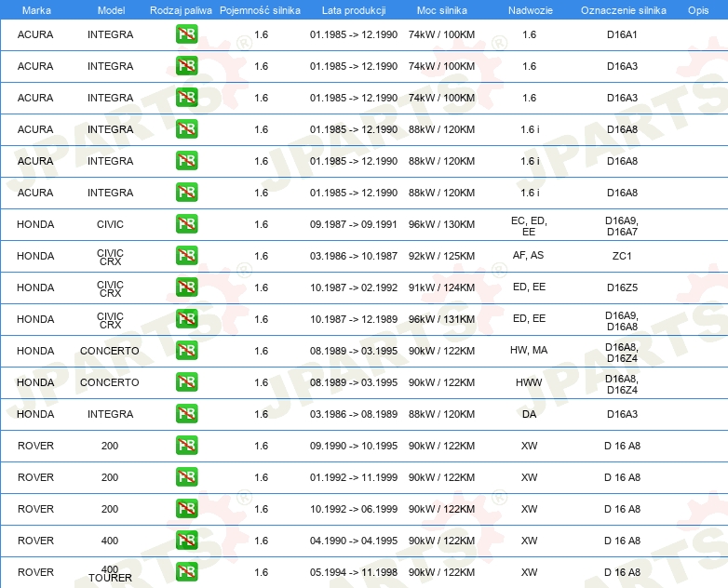Viewport: 728px width, 588px height.
Task: Click the Rodzaj paliwa column header
Action: coord(181,10)
